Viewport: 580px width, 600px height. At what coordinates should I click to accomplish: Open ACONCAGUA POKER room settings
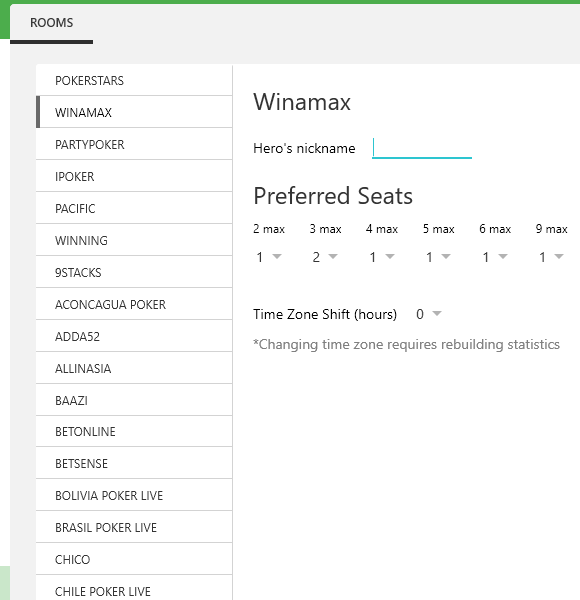click(x=134, y=304)
